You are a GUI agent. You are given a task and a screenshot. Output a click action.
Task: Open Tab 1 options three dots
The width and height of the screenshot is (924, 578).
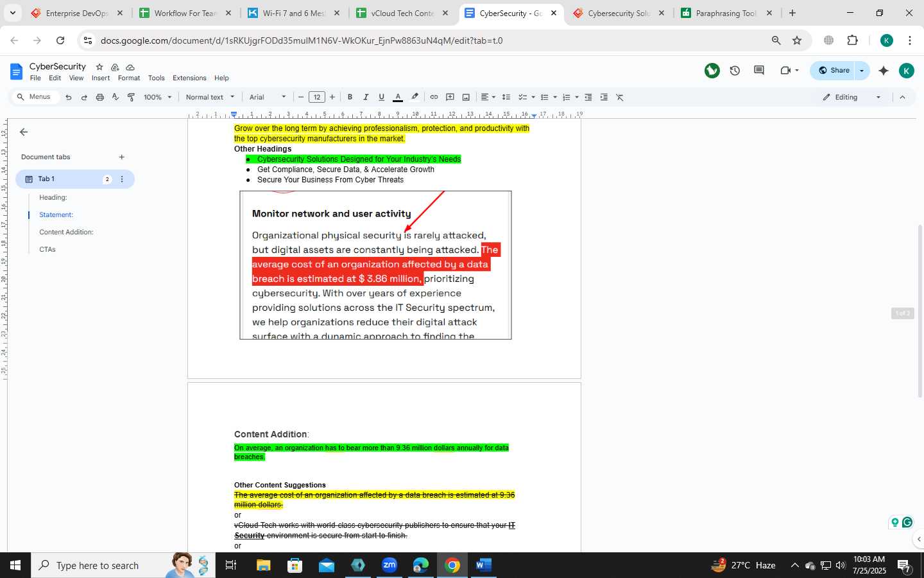(122, 179)
